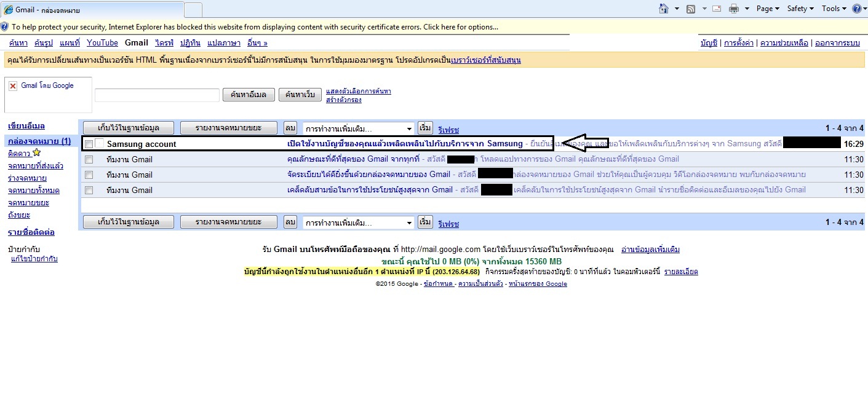Viewport: 868px width, 410px height.
Task: Click the ค้นหาเว็บ button
Action: (301, 95)
